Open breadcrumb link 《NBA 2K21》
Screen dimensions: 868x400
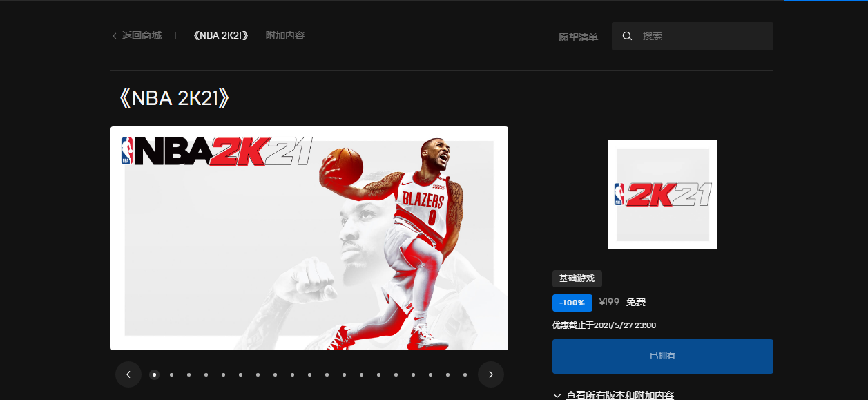click(220, 35)
